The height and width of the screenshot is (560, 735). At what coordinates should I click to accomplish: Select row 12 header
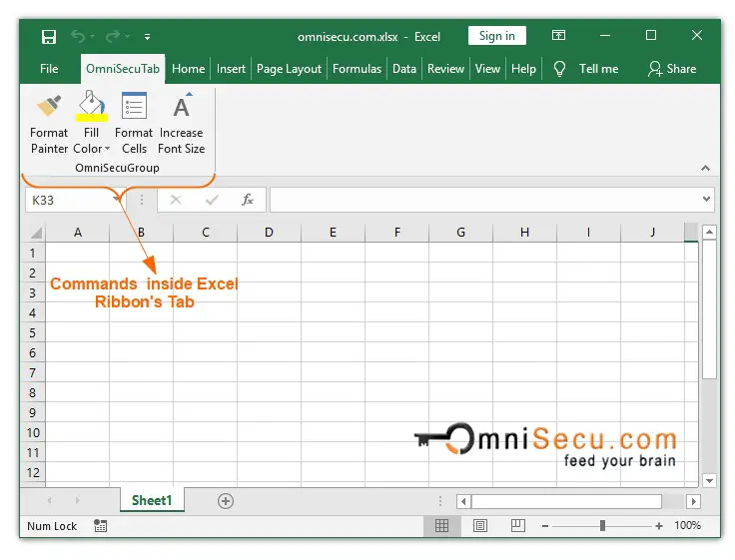tap(33, 473)
